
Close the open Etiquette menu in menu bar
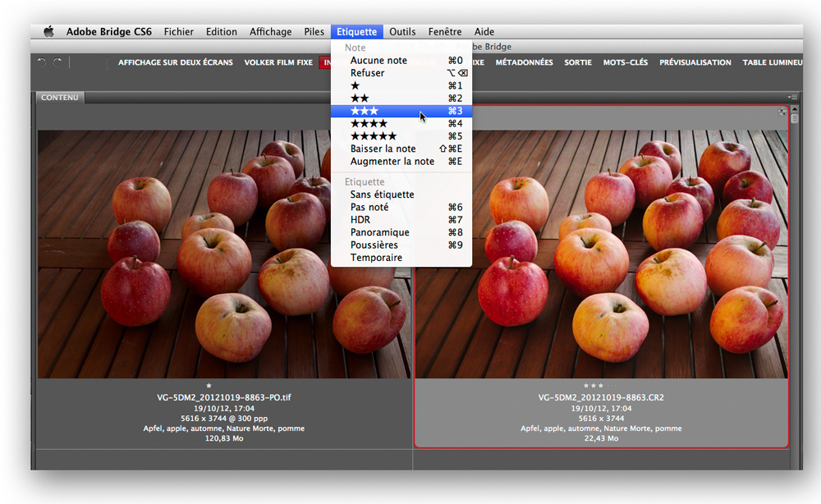pyautogui.click(x=356, y=31)
